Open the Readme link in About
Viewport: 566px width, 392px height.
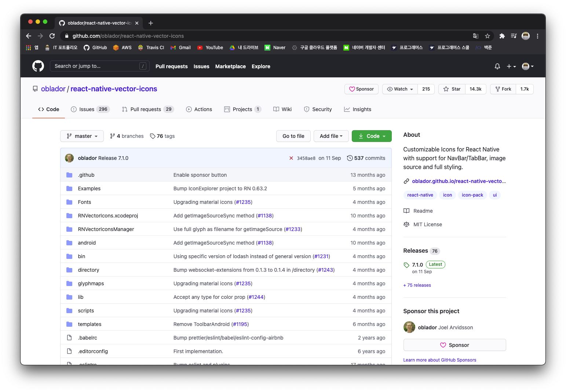coord(418,211)
